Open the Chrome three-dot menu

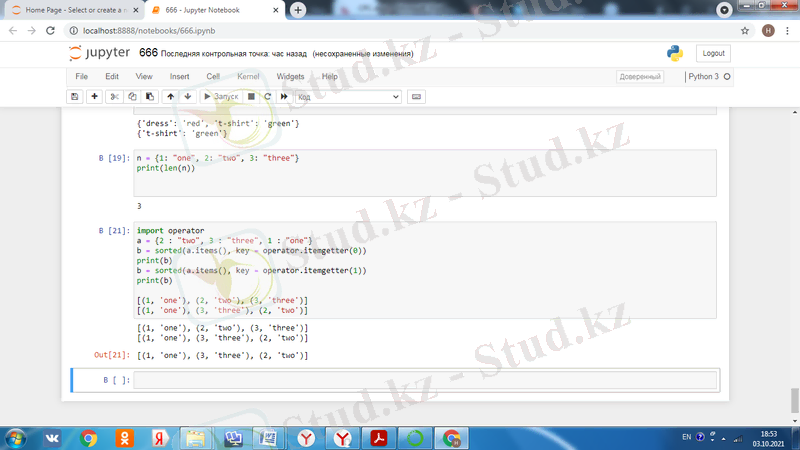pyautogui.click(x=787, y=31)
